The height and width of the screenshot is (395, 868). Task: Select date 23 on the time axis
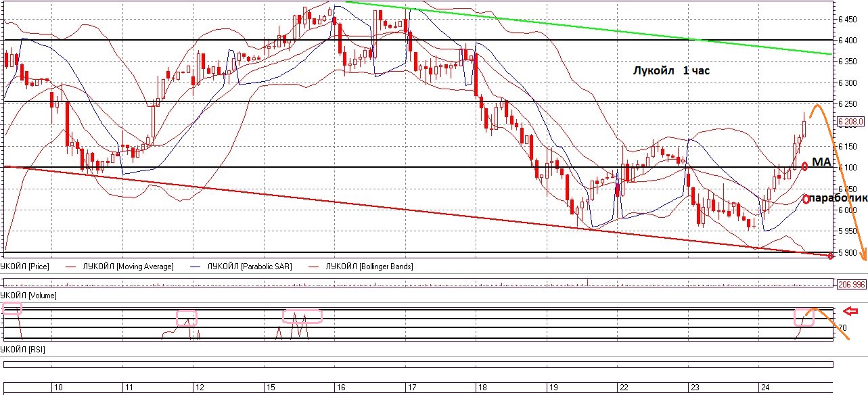(694, 388)
